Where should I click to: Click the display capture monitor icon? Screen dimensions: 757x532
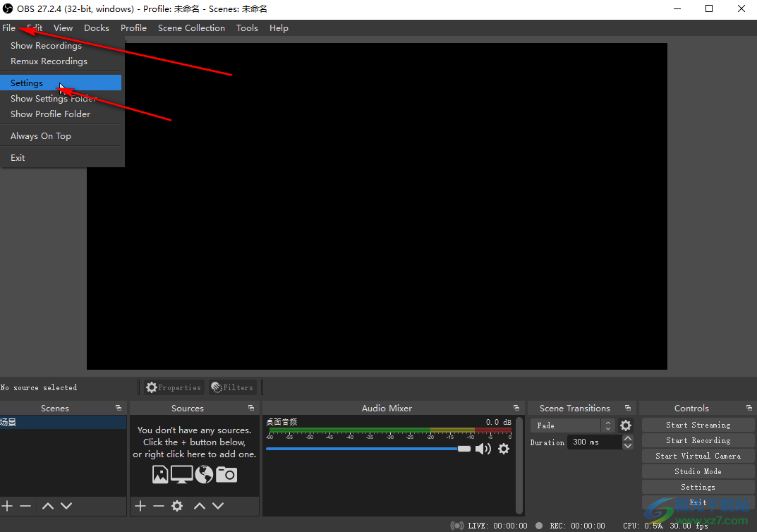(x=181, y=475)
